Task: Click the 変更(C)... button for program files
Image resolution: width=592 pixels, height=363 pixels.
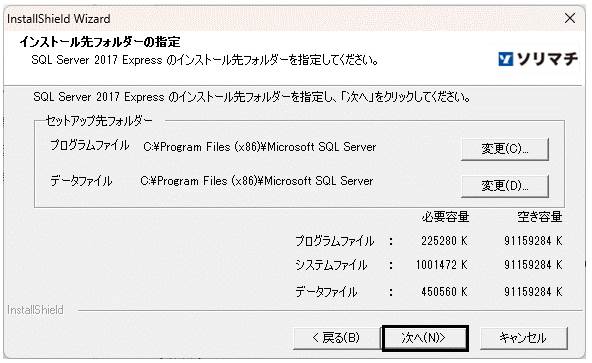Action: pyautogui.click(x=504, y=149)
